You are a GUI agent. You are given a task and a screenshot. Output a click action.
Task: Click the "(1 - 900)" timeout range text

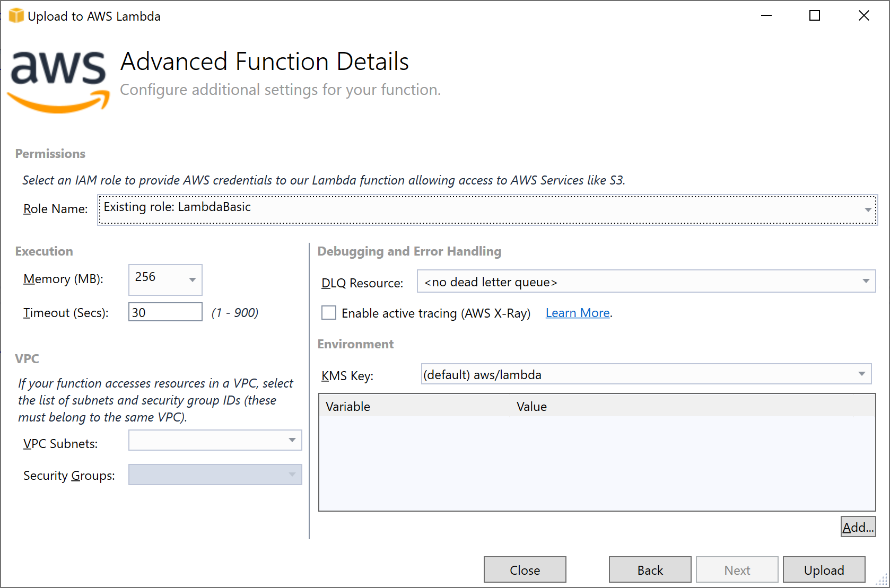tap(235, 313)
